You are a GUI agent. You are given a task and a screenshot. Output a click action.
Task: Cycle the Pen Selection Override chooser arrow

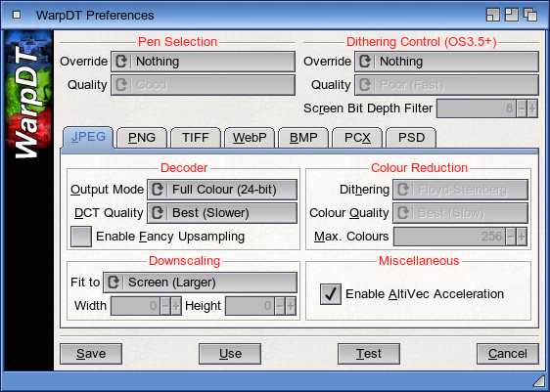pos(121,62)
